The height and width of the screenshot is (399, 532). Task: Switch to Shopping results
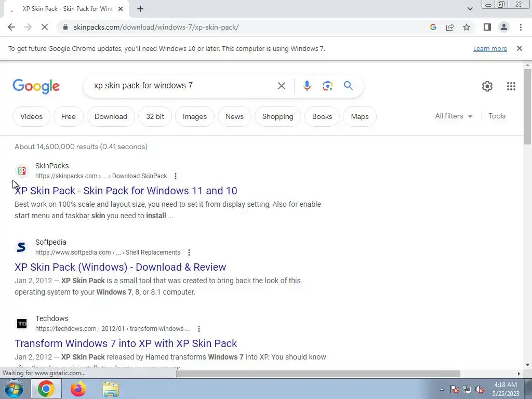pyautogui.click(x=277, y=116)
